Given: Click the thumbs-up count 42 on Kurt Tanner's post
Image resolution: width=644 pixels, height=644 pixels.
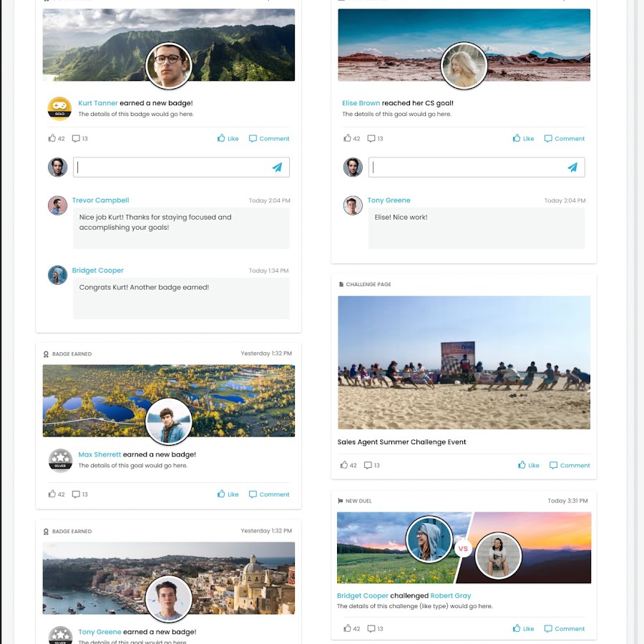Looking at the screenshot, I should [57, 138].
